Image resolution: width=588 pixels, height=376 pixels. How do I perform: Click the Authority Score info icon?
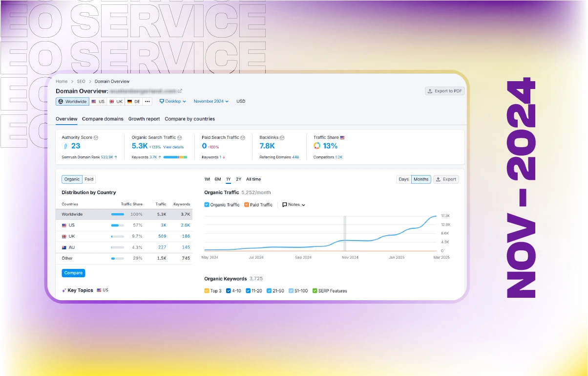tap(96, 138)
